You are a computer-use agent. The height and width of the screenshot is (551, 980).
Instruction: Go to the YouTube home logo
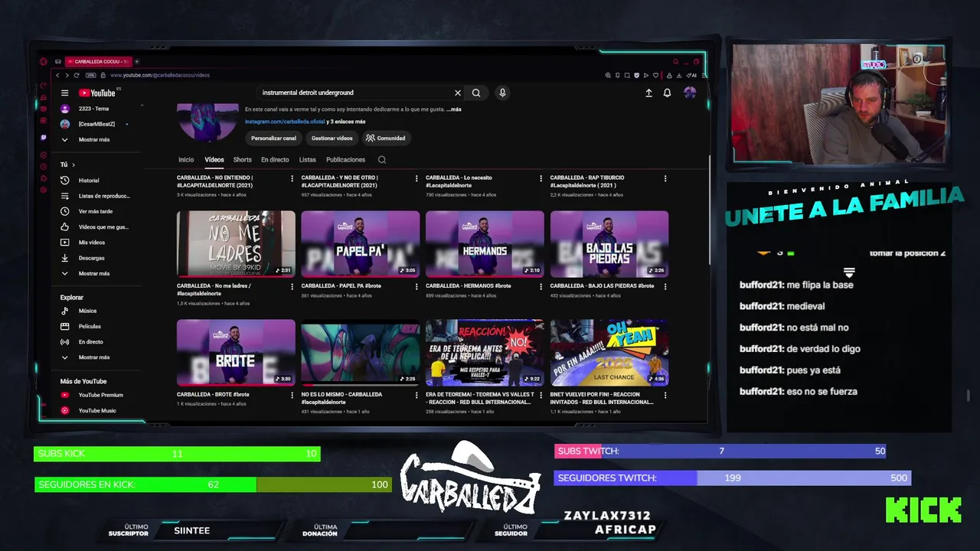click(97, 93)
